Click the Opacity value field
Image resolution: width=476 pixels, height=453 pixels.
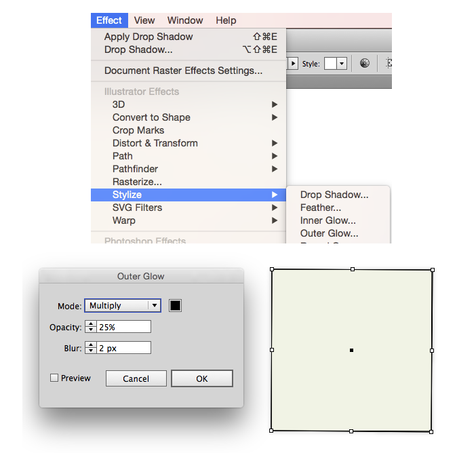coord(123,327)
